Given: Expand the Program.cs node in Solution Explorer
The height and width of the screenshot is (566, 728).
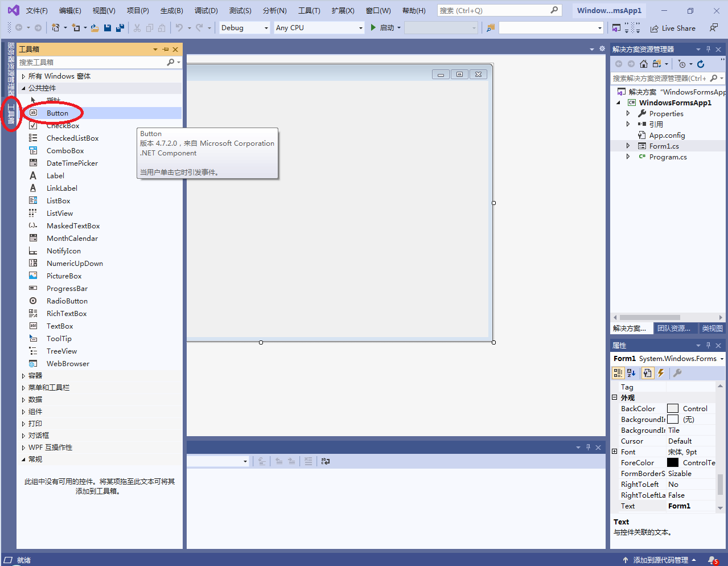Looking at the screenshot, I should click(x=628, y=157).
